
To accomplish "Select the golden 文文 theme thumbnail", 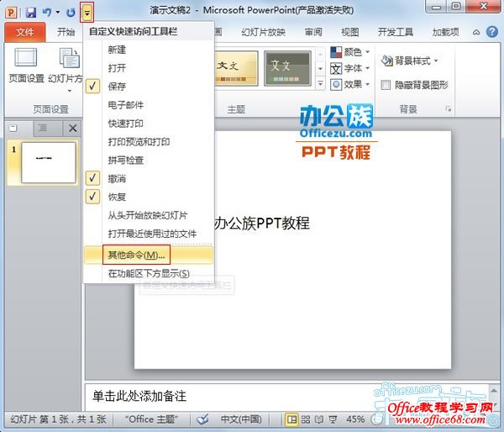I will point(237,68).
